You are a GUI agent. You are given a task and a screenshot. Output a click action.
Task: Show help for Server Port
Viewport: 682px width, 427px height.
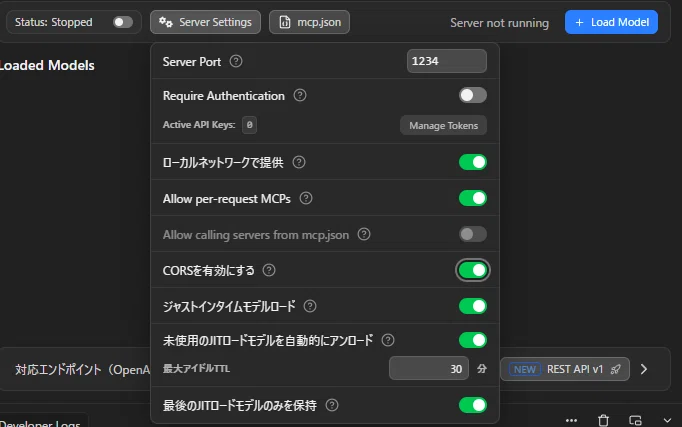(236, 61)
